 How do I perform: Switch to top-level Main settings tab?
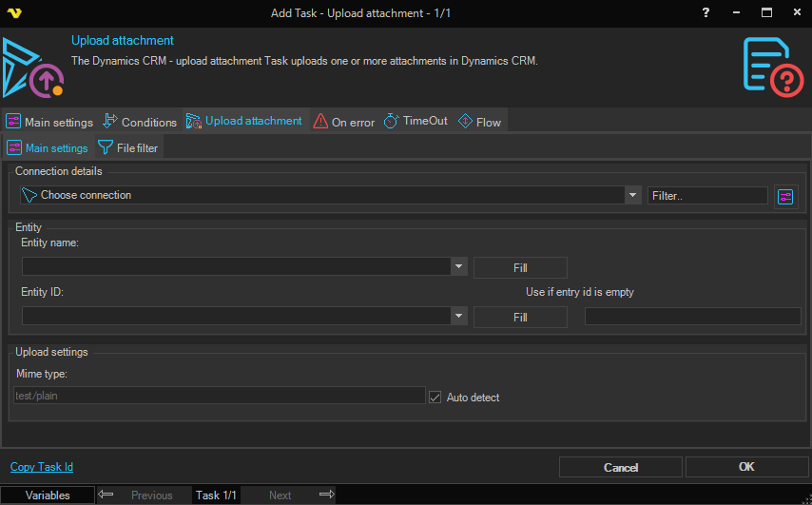click(x=49, y=122)
